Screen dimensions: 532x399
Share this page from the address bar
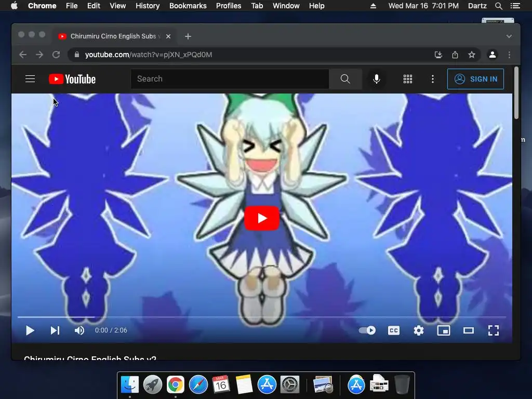455,55
